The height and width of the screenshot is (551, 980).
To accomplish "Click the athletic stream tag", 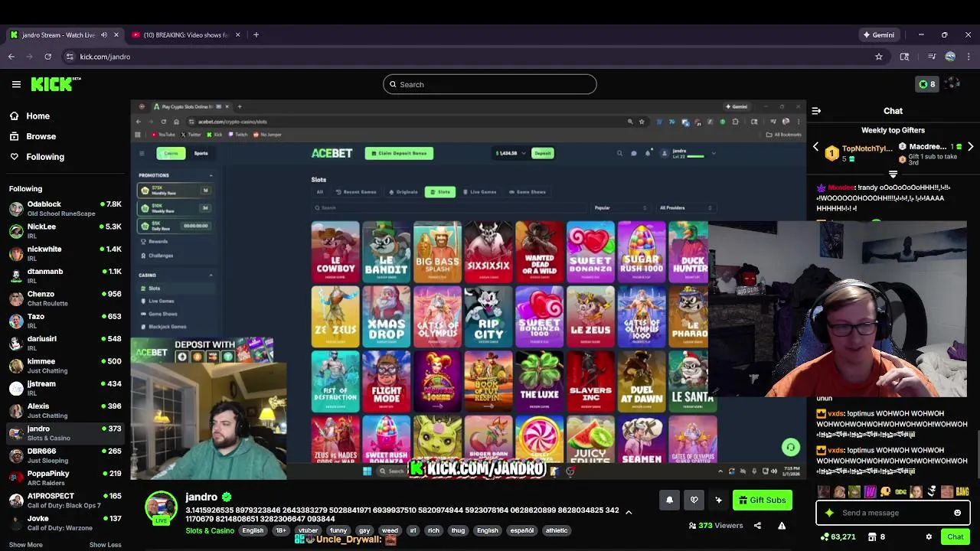I will [x=557, y=530].
